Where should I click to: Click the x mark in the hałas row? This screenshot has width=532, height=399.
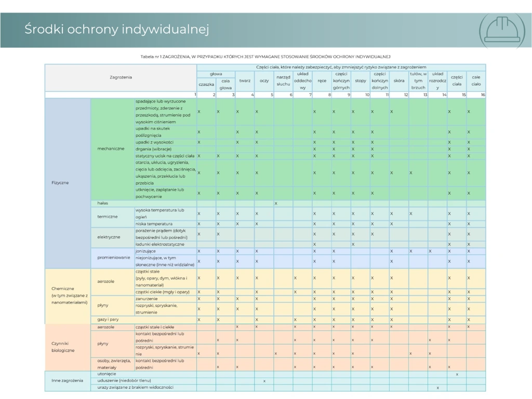(275, 203)
